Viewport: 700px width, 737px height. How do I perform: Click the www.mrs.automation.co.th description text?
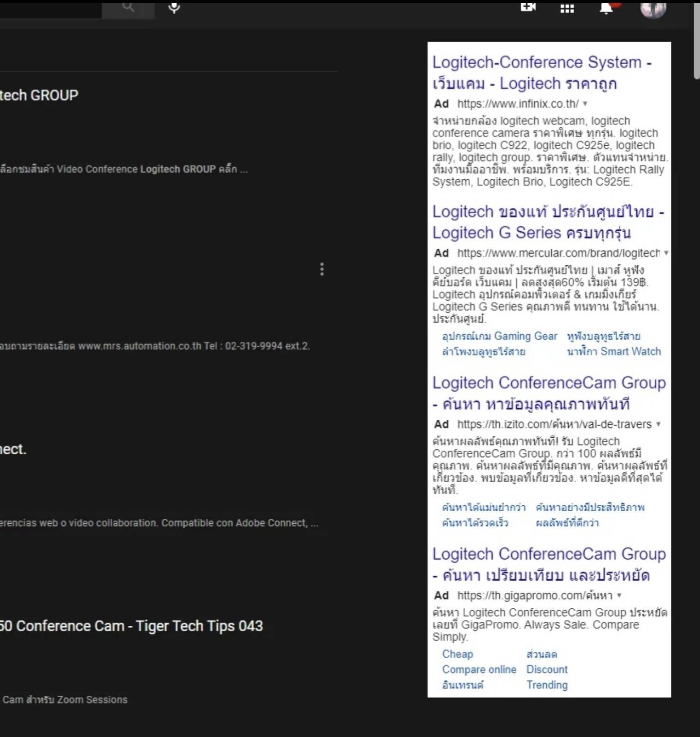(x=155, y=346)
